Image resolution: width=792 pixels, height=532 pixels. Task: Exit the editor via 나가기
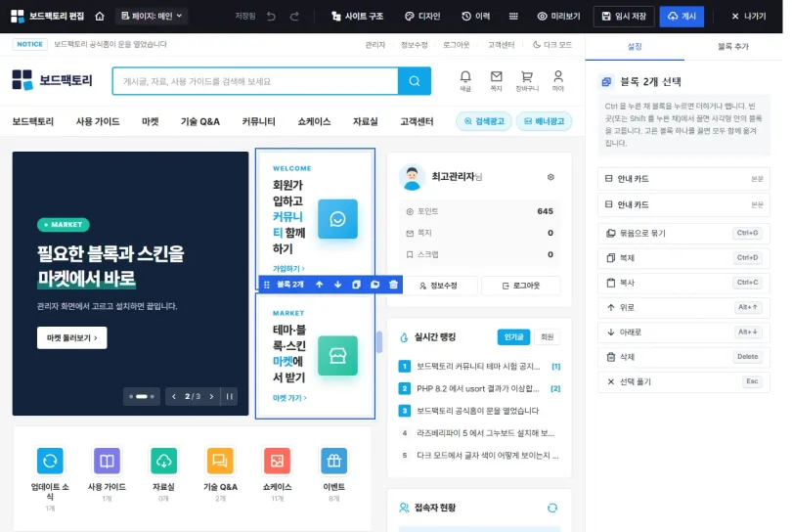(x=749, y=17)
